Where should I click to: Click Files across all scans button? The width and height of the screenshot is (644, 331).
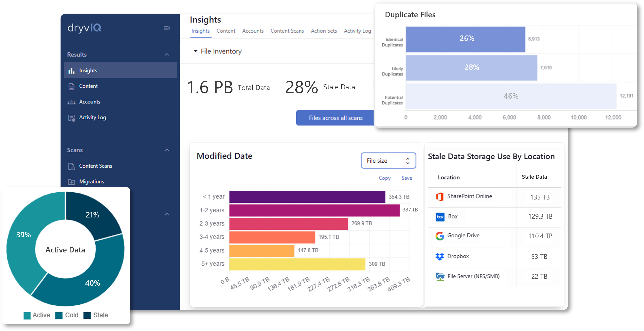tap(336, 118)
